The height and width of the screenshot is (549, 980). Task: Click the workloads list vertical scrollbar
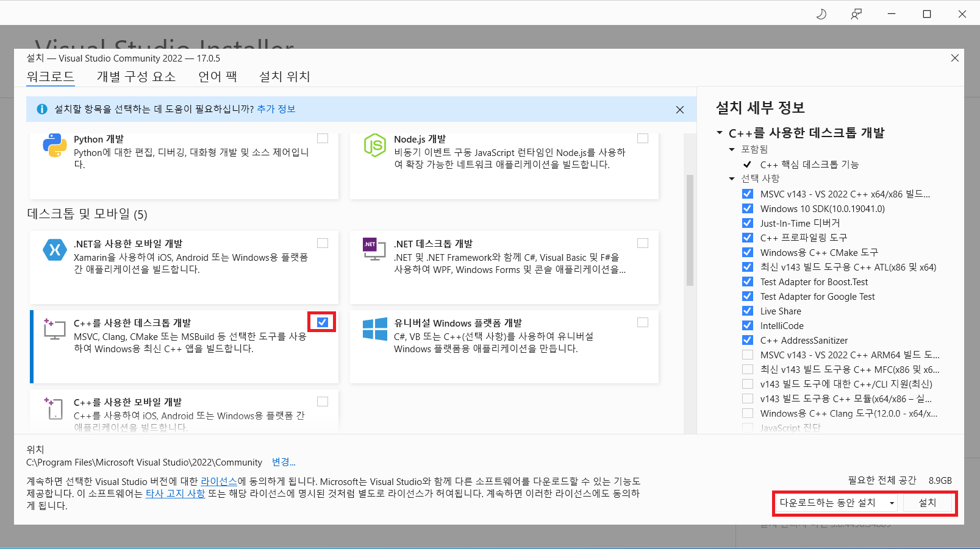(x=690, y=230)
